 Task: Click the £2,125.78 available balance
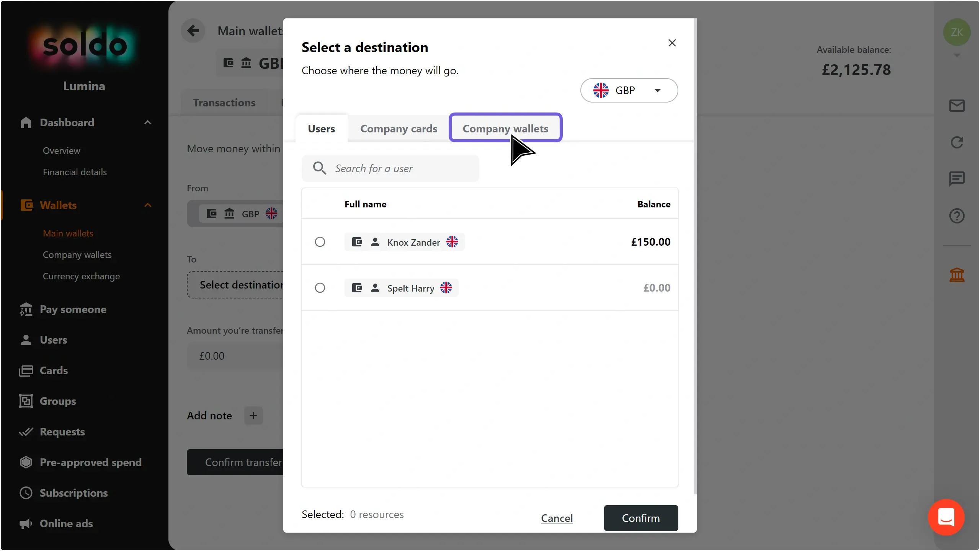coord(856,70)
